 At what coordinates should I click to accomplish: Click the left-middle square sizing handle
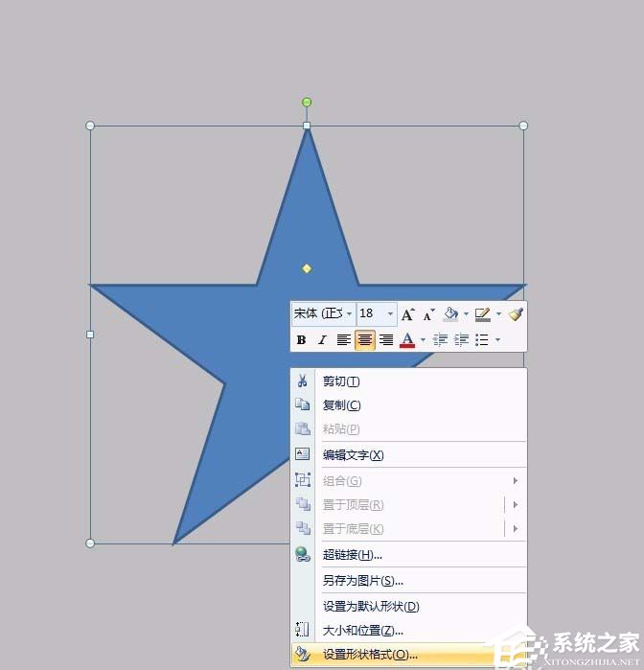[x=90, y=335]
